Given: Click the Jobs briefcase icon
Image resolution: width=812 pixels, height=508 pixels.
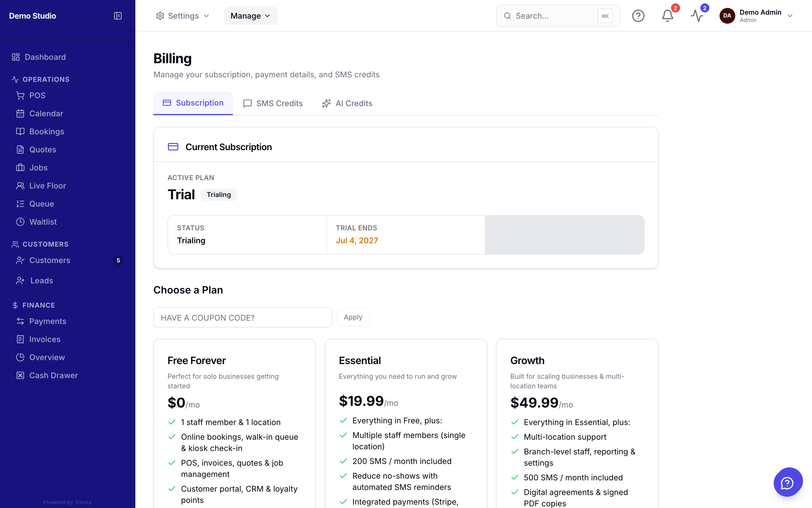Looking at the screenshot, I should [20, 168].
